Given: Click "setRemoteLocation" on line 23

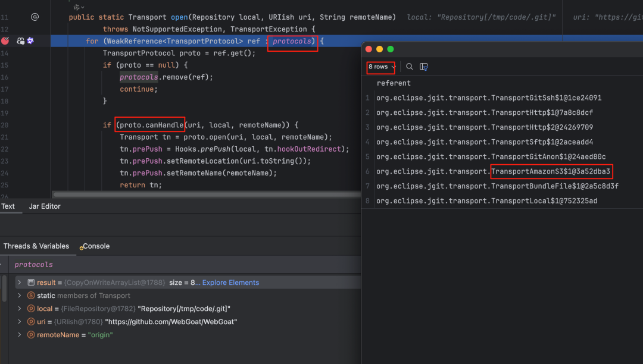Looking at the screenshot, I should [201, 161].
